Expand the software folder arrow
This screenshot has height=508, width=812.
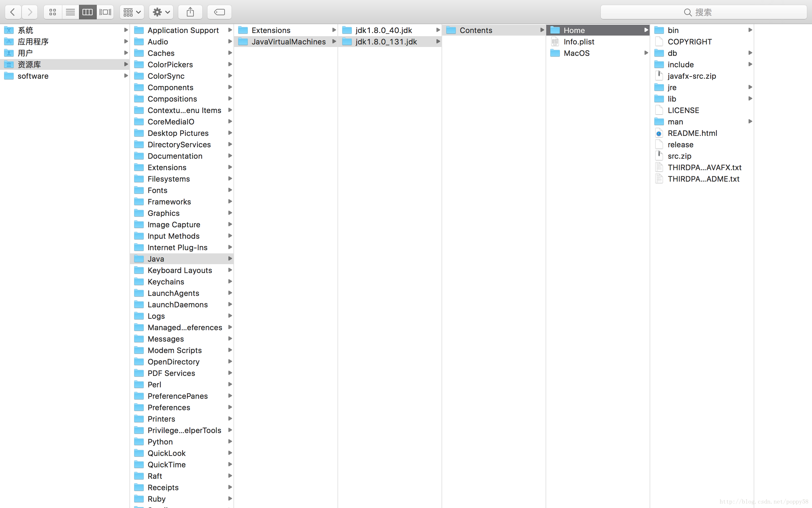click(x=126, y=76)
